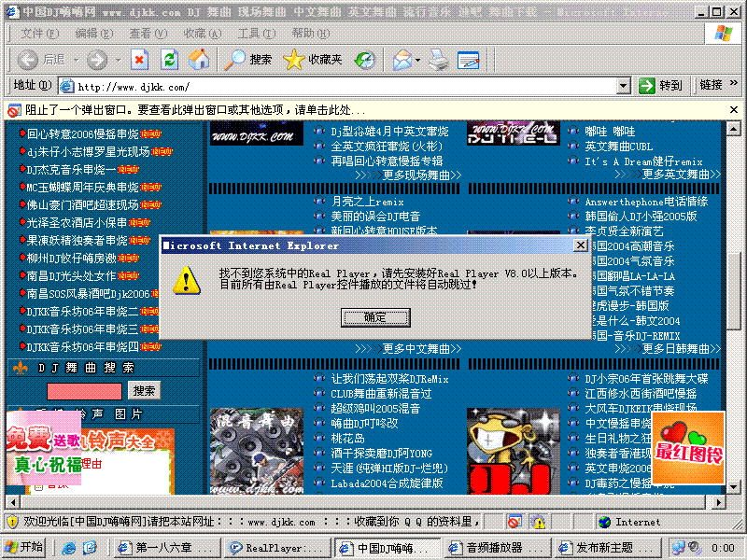Screen dimensions: 747x560
Task: Open the 文件(F) menu
Action: 39,34
